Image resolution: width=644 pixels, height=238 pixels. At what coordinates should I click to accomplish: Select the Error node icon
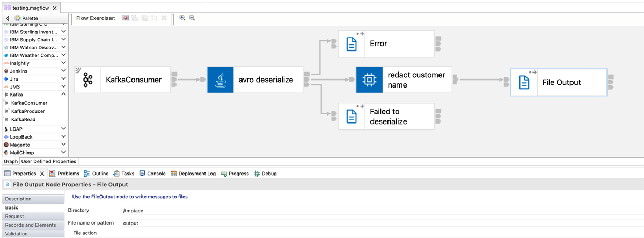[x=352, y=44]
